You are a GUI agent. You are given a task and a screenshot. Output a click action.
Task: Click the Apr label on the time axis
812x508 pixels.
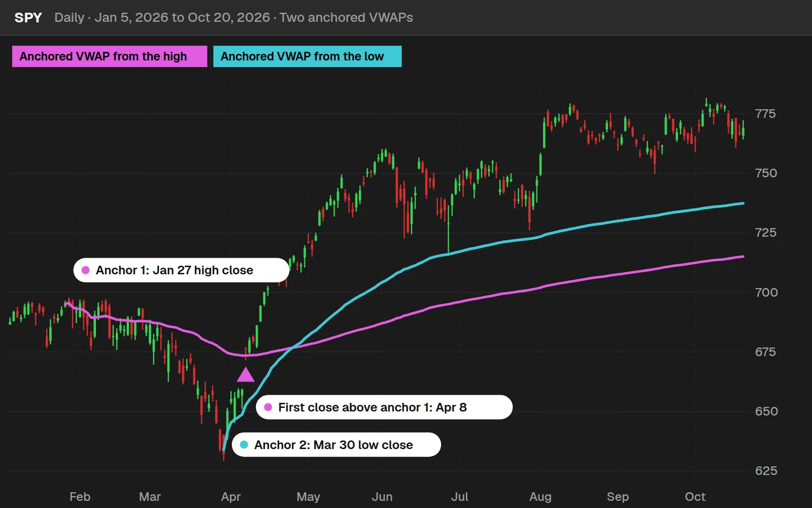231,497
